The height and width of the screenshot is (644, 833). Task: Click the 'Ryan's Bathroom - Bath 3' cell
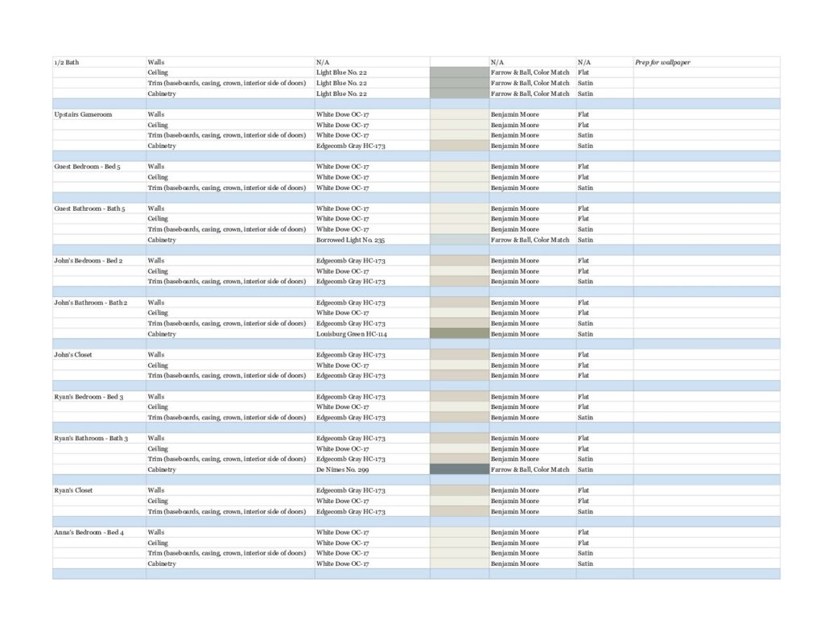99,439
